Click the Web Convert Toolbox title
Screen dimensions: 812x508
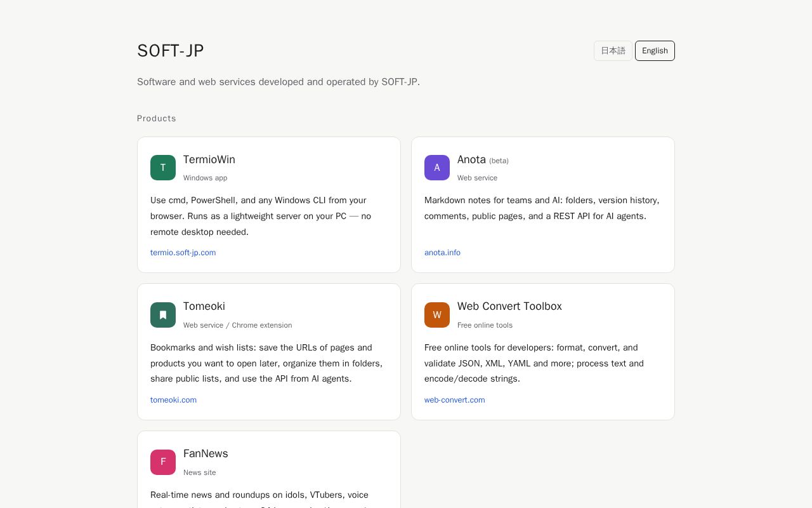coord(509,306)
